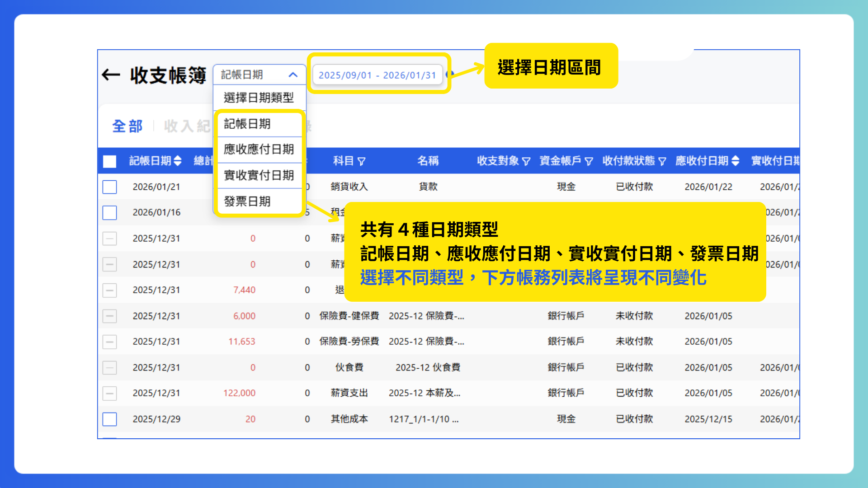868x488 pixels.
Task: Check the row dated 2026/01/21
Action: [109, 187]
